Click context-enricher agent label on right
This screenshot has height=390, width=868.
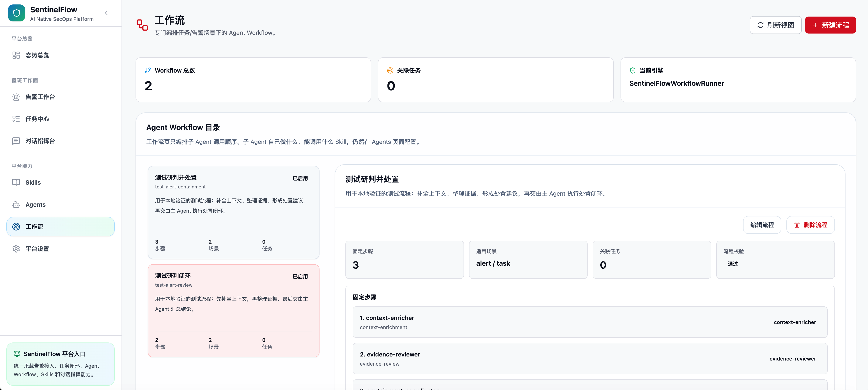(795, 322)
